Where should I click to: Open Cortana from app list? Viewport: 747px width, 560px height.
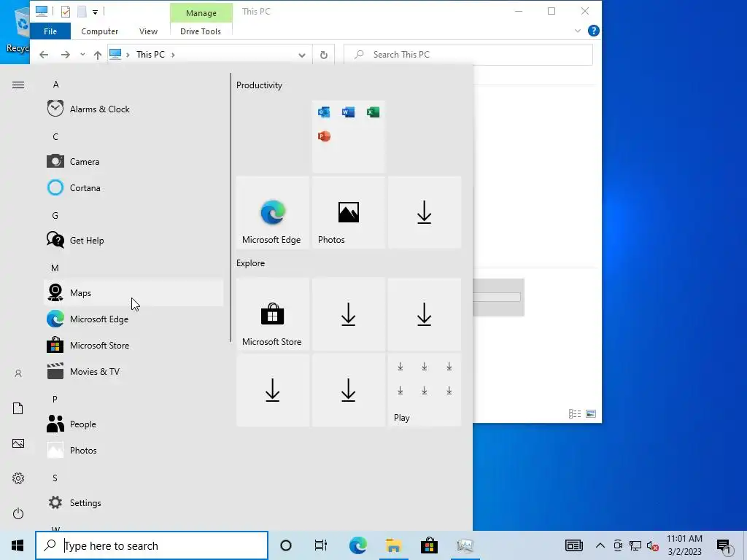pos(133,187)
